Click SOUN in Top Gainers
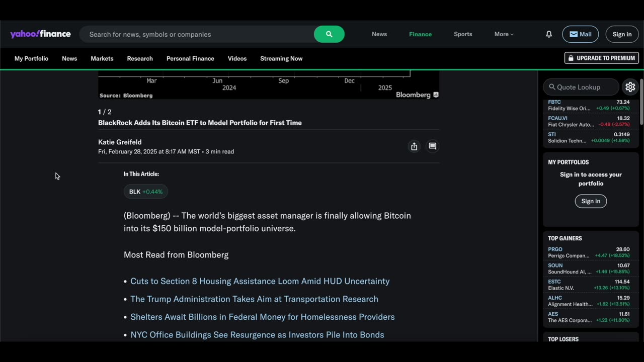Screen dimensions: 644x362 click(x=555, y=265)
